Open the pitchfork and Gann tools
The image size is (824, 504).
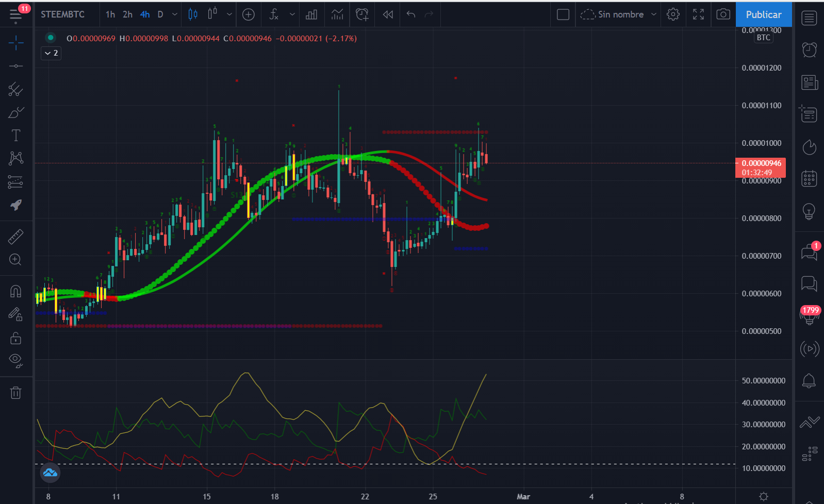tap(16, 89)
